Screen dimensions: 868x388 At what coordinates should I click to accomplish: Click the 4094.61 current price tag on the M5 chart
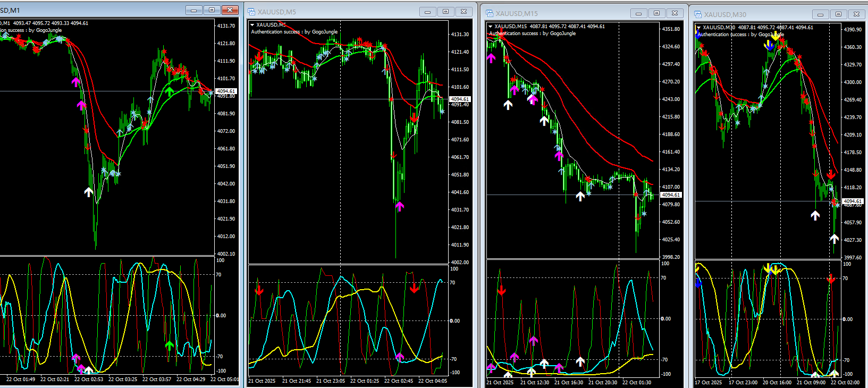(x=460, y=99)
